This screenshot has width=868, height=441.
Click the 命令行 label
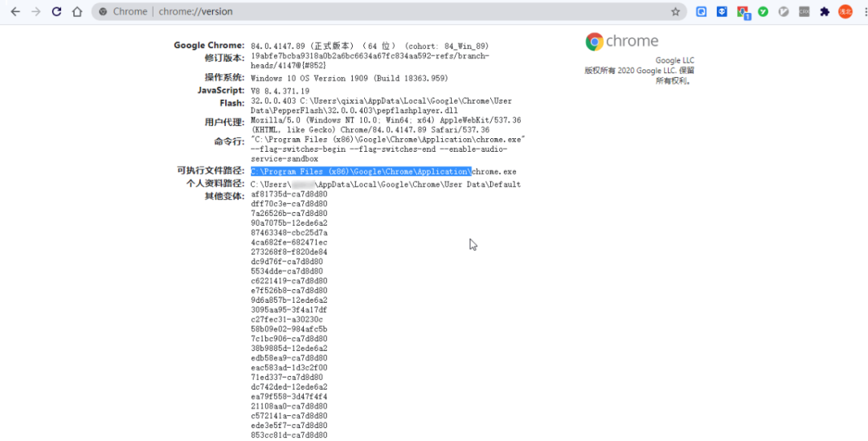point(229,141)
